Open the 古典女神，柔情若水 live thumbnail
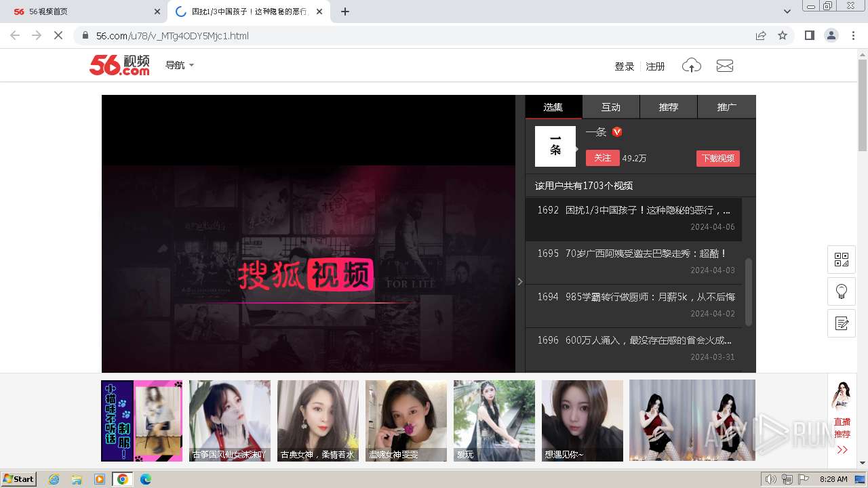868x488 pixels. (318, 421)
